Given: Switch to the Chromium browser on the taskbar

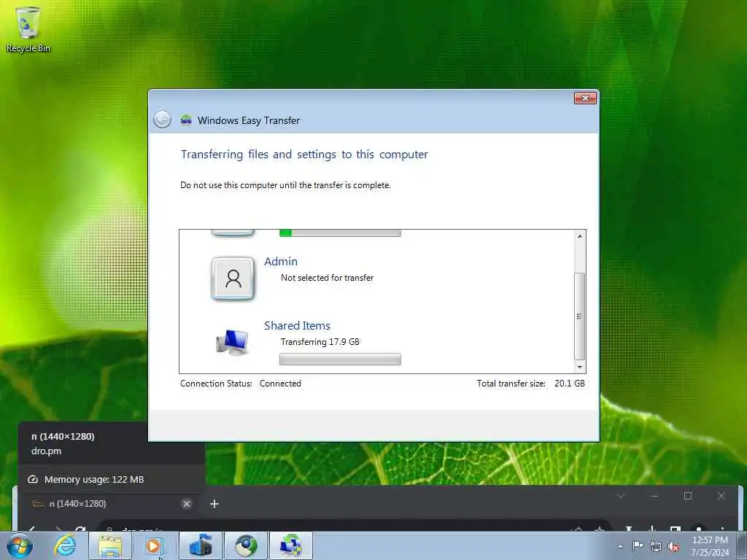Looking at the screenshot, I should pos(245,545).
